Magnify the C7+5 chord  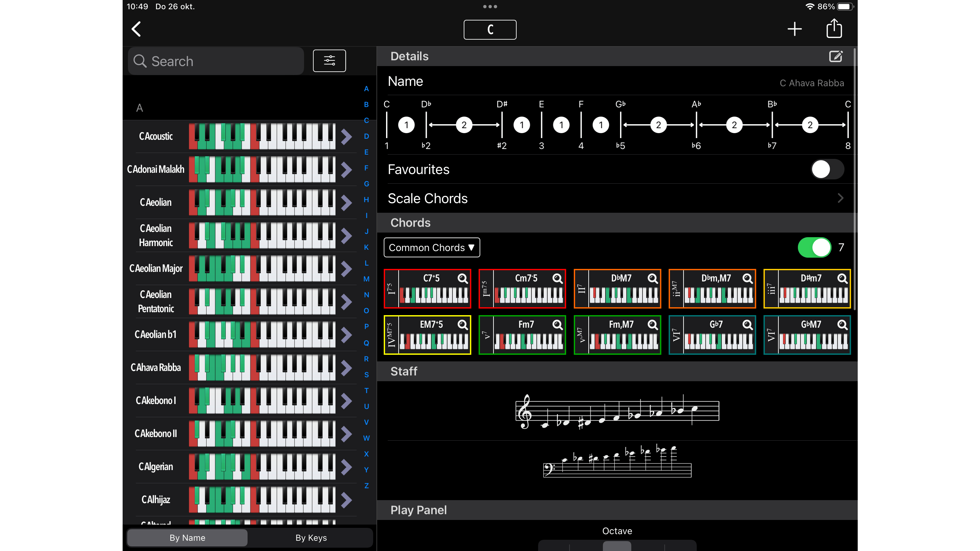click(462, 278)
